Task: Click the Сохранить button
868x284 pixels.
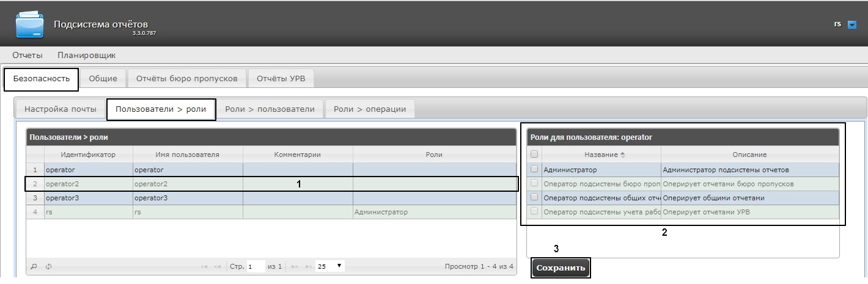Action: (x=561, y=268)
